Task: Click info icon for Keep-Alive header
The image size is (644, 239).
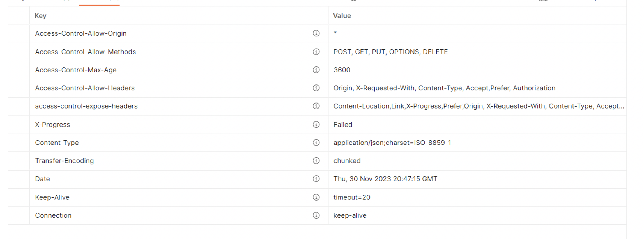Action: coord(316,197)
